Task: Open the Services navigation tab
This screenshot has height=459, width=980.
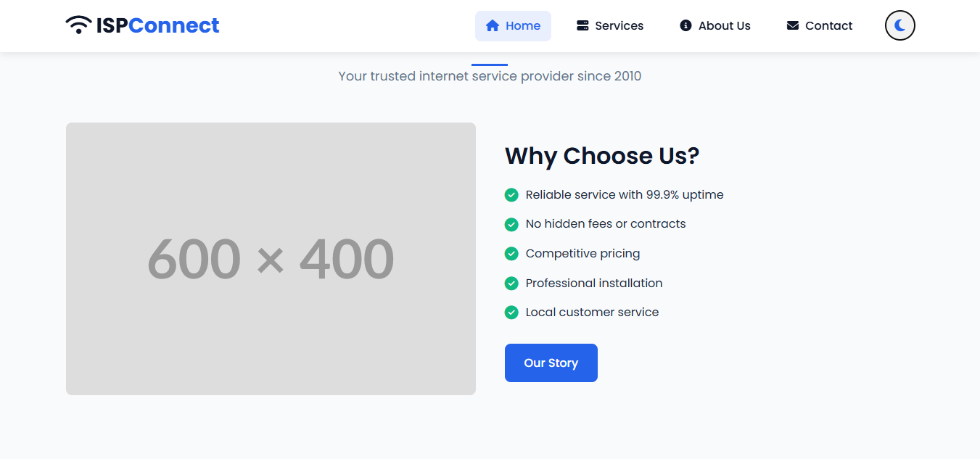Action: click(x=619, y=26)
